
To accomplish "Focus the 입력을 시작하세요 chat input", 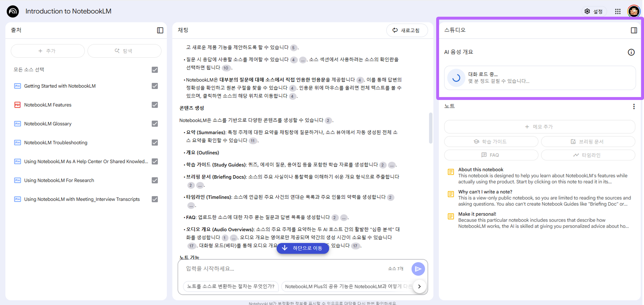I will 284,269.
